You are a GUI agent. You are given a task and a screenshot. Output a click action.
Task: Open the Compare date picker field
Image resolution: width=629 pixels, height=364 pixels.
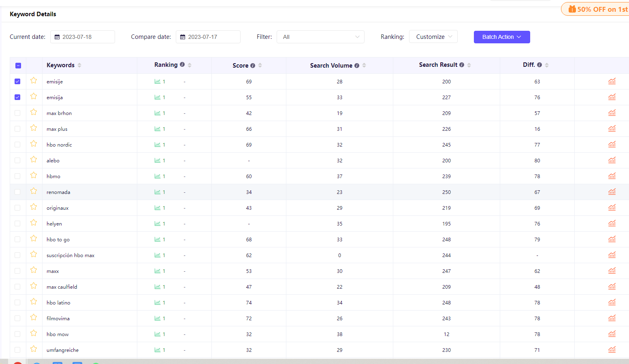208,37
